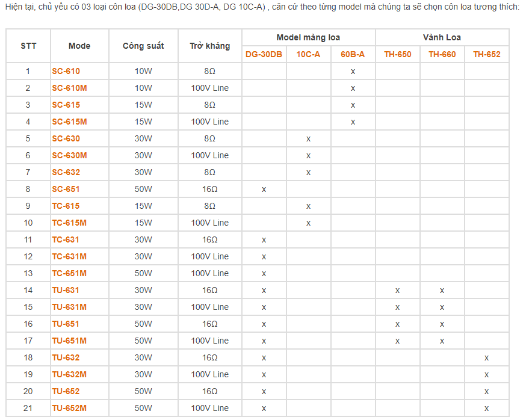The image size is (529, 420).
Task: Select the SC-651 model link
Action: coord(66,190)
